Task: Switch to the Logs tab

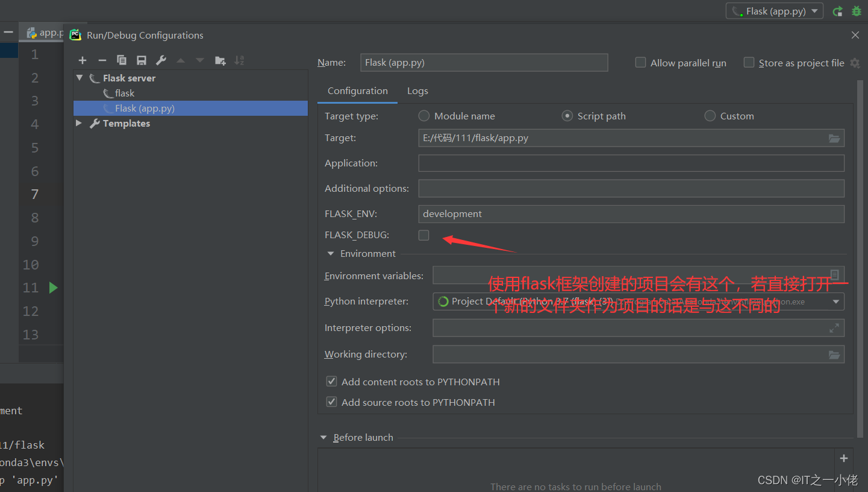Action: pyautogui.click(x=417, y=91)
